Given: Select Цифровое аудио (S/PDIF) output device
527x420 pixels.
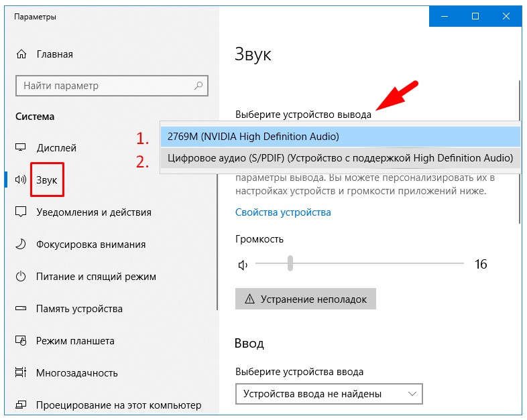Looking at the screenshot, I should point(341,158).
